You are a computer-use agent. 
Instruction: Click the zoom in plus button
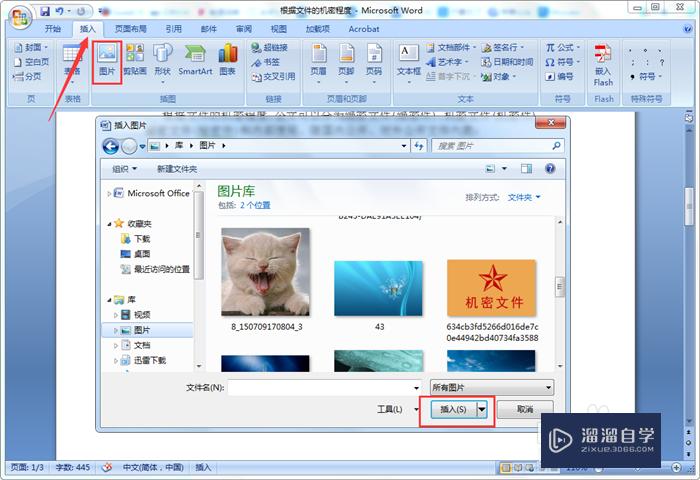click(676, 467)
